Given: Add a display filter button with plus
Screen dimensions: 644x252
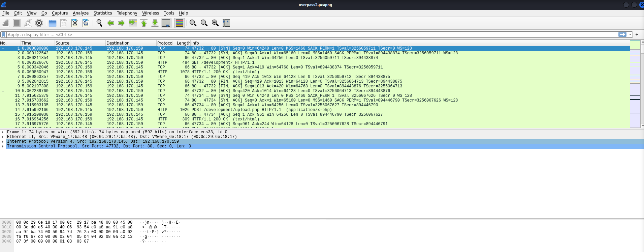Looking at the screenshot, I should (x=637, y=34).
